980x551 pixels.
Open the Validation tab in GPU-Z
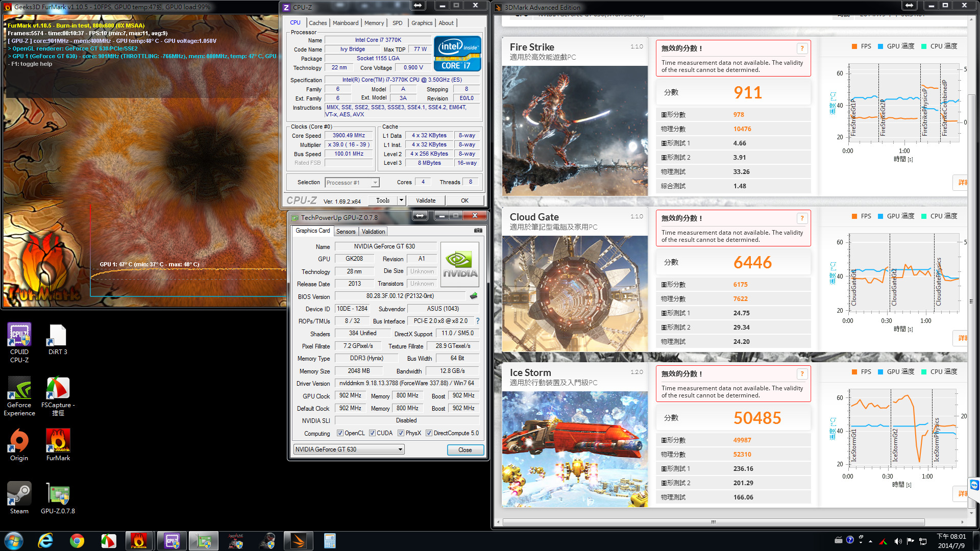click(x=373, y=232)
